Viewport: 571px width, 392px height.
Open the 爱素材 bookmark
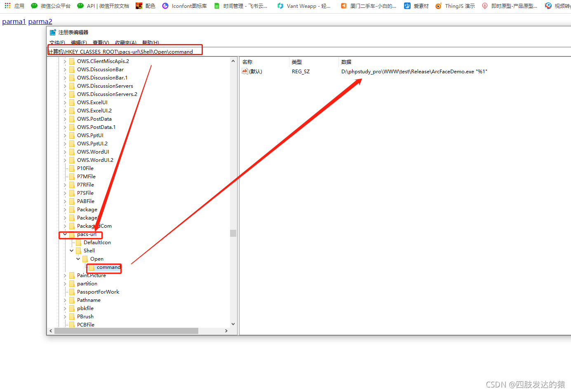coord(416,6)
